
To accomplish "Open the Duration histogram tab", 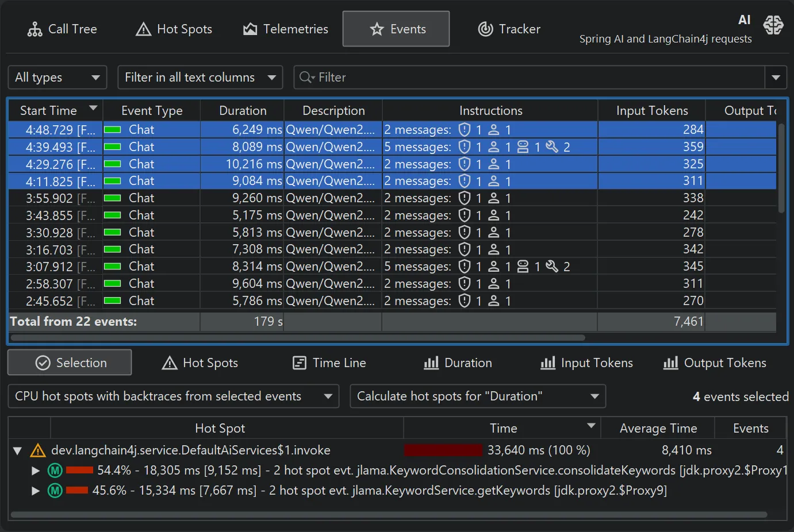I will coord(458,363).
